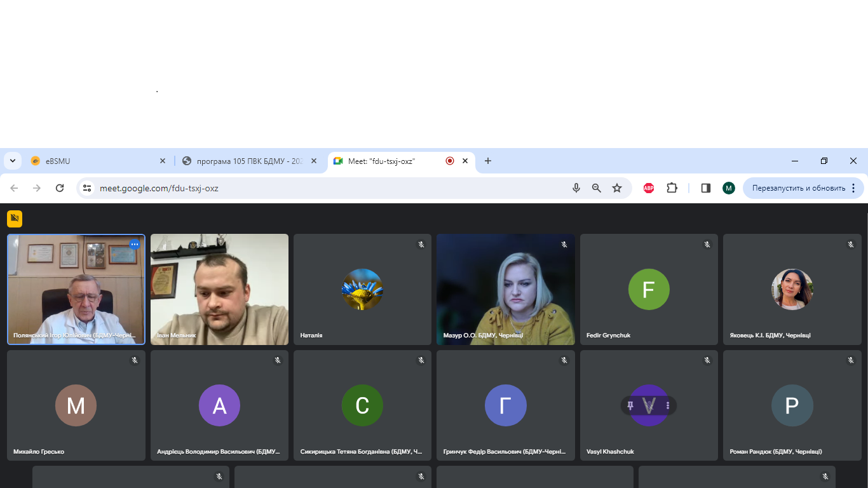The width and height of the screenshot is (868, 488).
Task: Click muted mic icon on Мазур О.О. tile
Action: point(564,244)
